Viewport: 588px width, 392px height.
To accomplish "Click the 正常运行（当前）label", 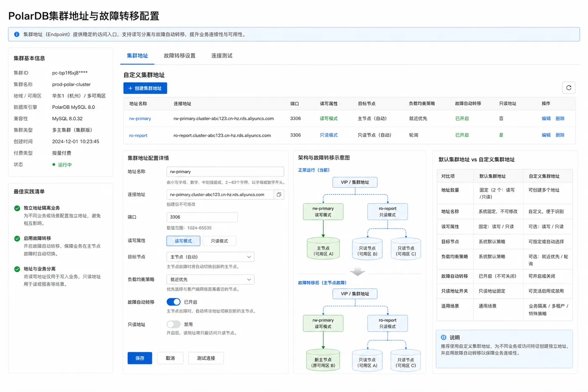I will pos(314,170).
